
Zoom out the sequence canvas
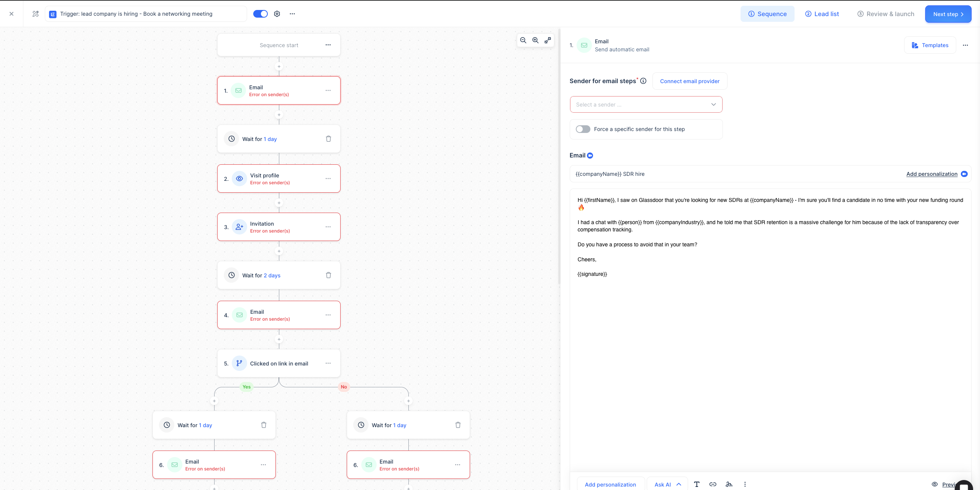(x=523, y=40)
